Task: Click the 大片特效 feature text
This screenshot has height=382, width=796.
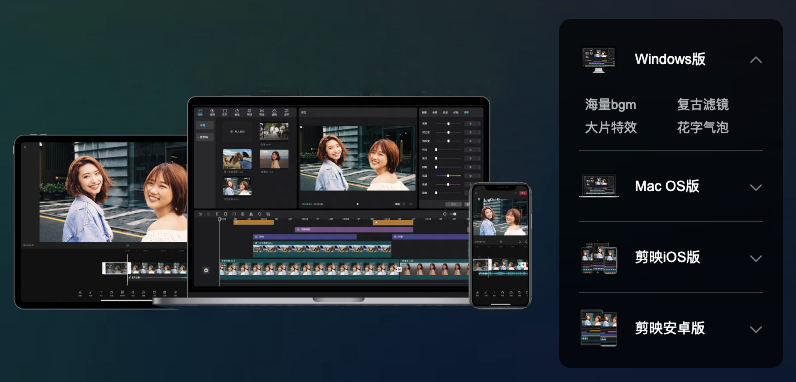Action: pyautogui.click(x=611, y=127)
